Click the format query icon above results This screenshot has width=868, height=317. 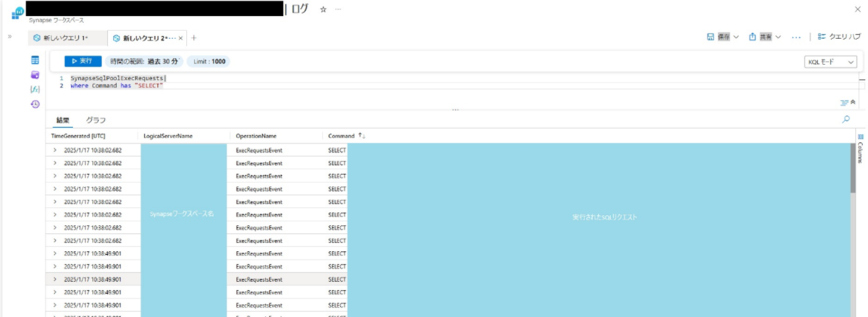pyautogui.click(x=843, y=103)
